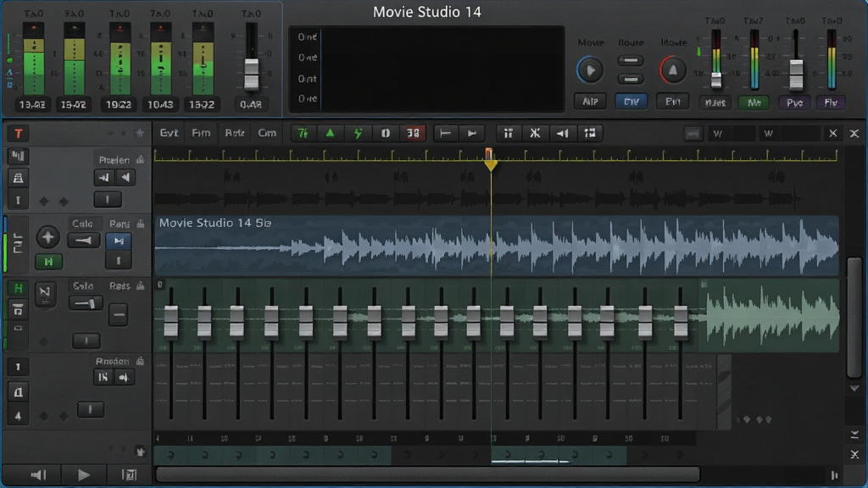Toggle the green H button on the Movie Studio track
Viewport: 868px width, 488px height.
[x=48, y=262]
